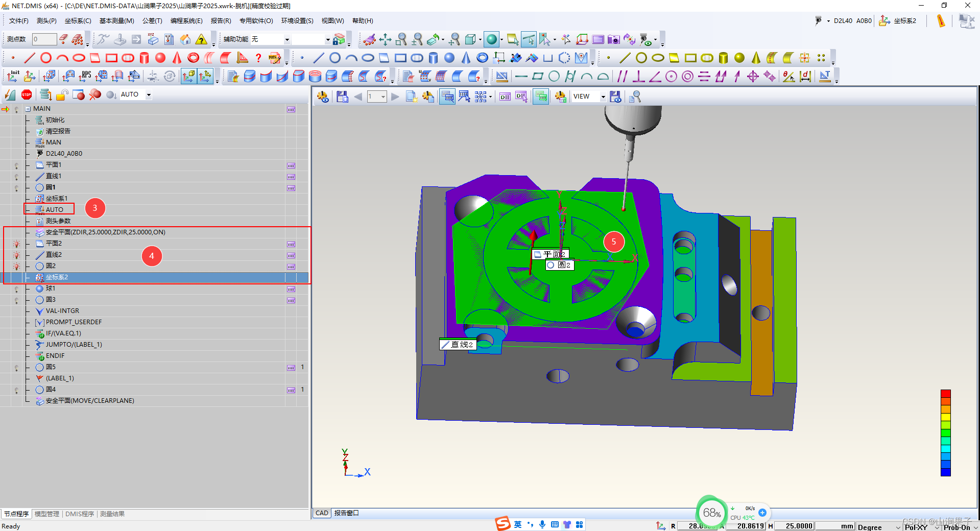Click the camera snapshot icon
980x531 pixels.
coord(614,39)
